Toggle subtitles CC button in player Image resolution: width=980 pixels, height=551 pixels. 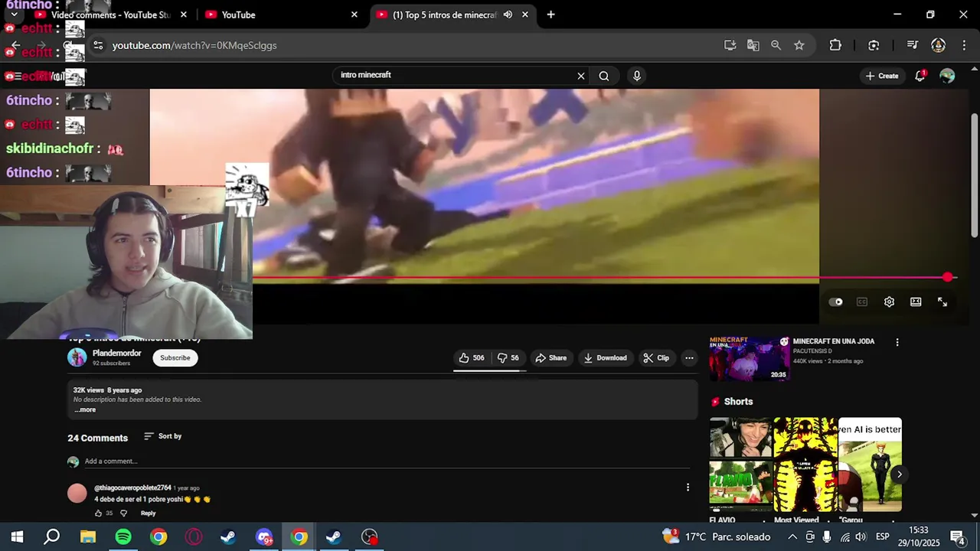(x=862, y=302)
